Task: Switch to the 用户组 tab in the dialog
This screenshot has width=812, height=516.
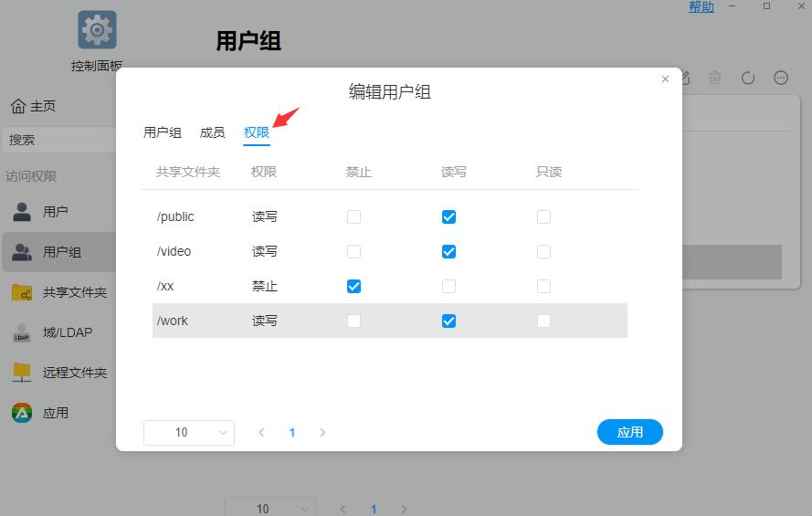Action: pyautogui.click(x=163, y=133)
